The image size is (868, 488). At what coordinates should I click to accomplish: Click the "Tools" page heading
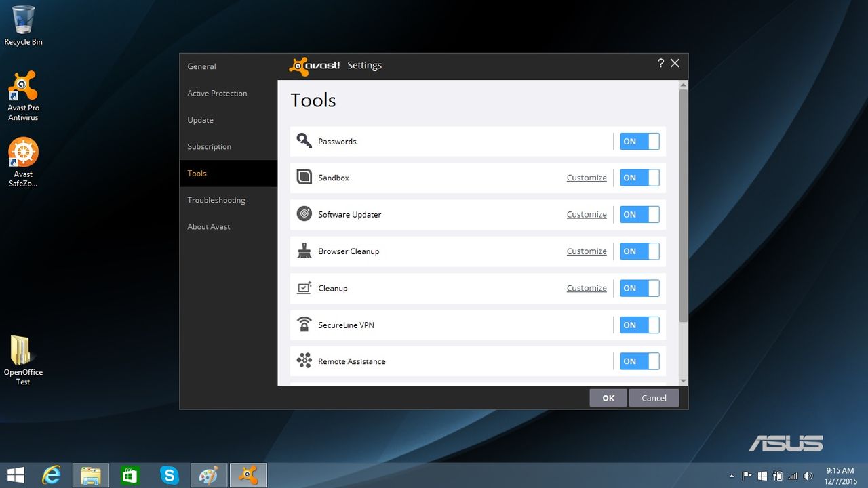pos(313,100)
